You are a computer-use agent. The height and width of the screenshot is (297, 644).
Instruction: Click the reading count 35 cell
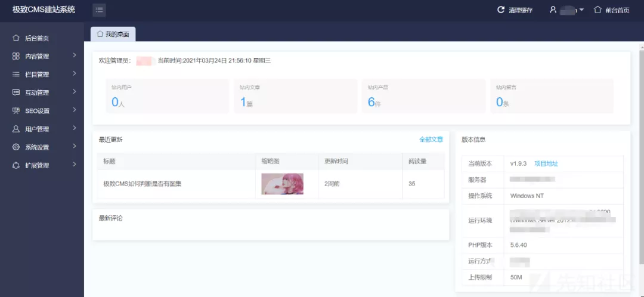tap(423, 184)
